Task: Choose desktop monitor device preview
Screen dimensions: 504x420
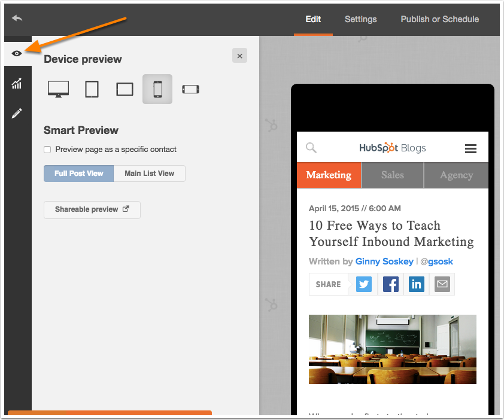Action: pyautogui.click(x=58, y=89)
